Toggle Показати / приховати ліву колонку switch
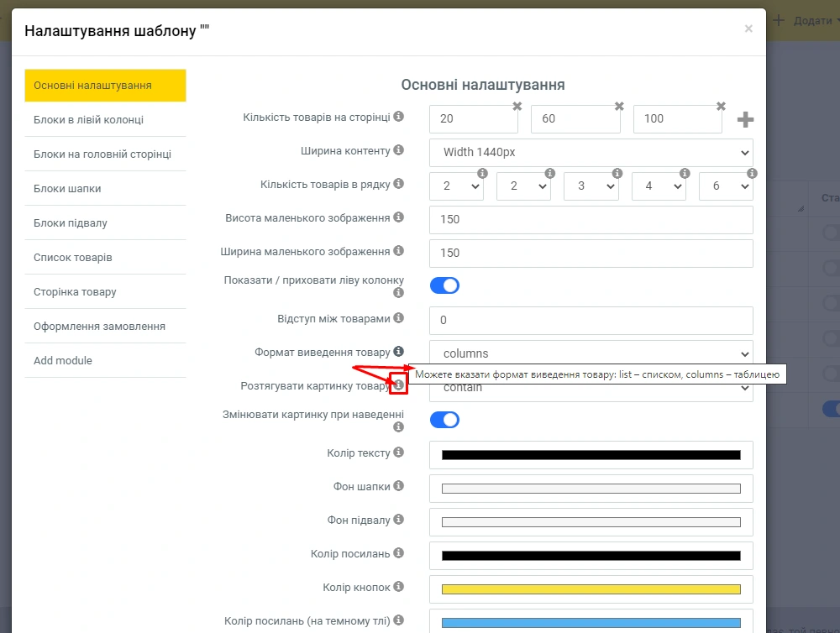Screen dimensions: 840x633 tap(445, 285)
